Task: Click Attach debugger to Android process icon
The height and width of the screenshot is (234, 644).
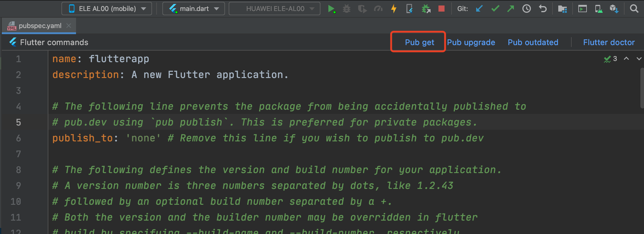Action: (x=426, y=9)
